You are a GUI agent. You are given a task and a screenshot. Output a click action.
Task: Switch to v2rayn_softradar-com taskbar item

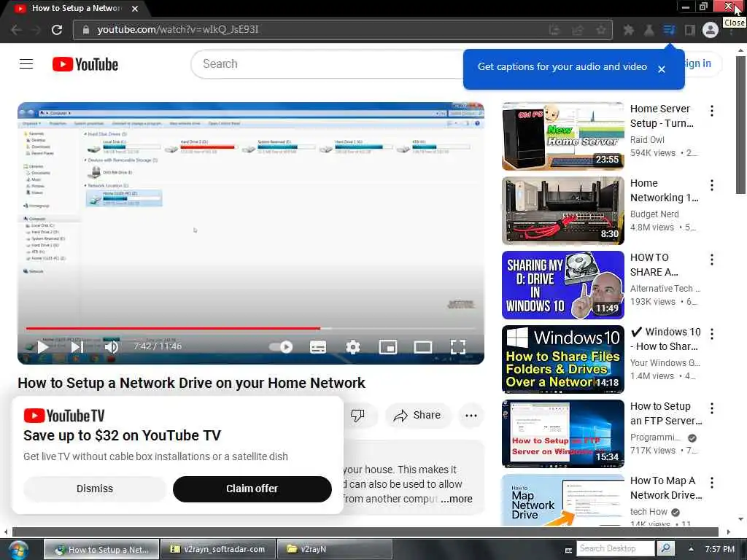218,549
